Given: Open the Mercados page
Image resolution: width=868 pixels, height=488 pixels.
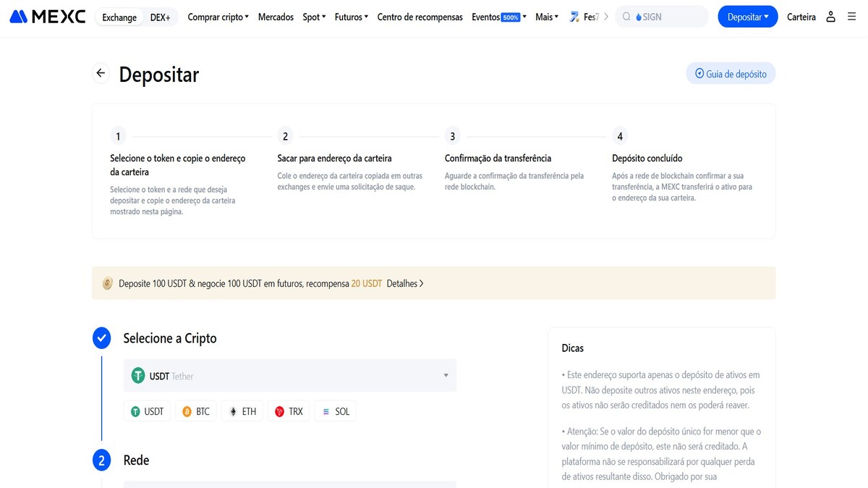Looking at the screenshot, I should tap(276, 17).
